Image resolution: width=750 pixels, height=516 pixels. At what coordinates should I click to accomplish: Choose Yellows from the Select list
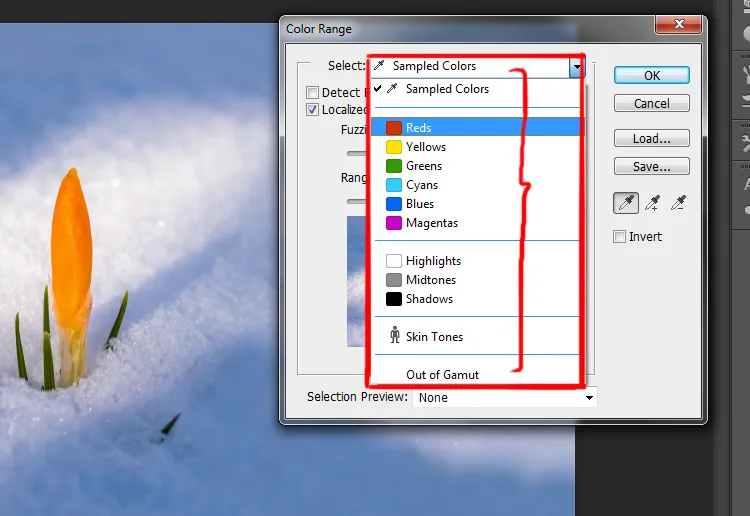tap(477, 147)
